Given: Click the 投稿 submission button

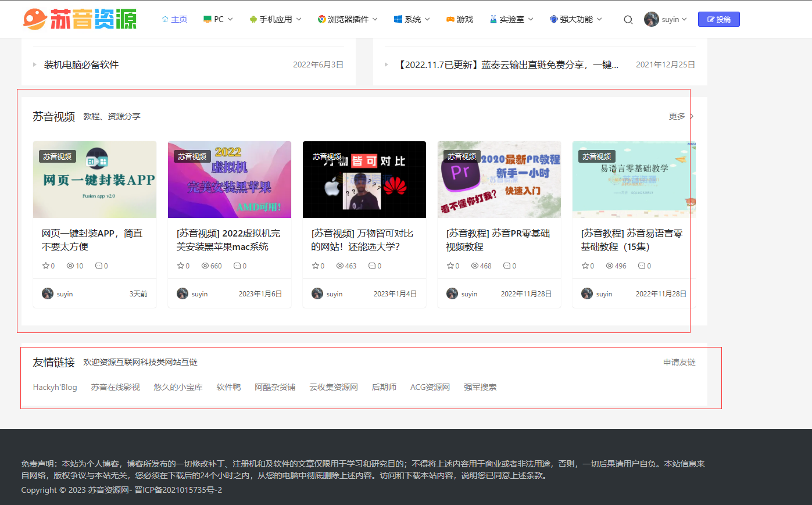Looking at the screenshot, I should (x=719, y=19).
